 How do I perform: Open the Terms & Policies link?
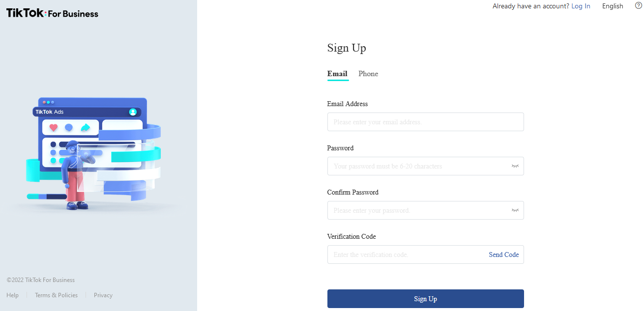pyautogui.click(x=56, y=295)
